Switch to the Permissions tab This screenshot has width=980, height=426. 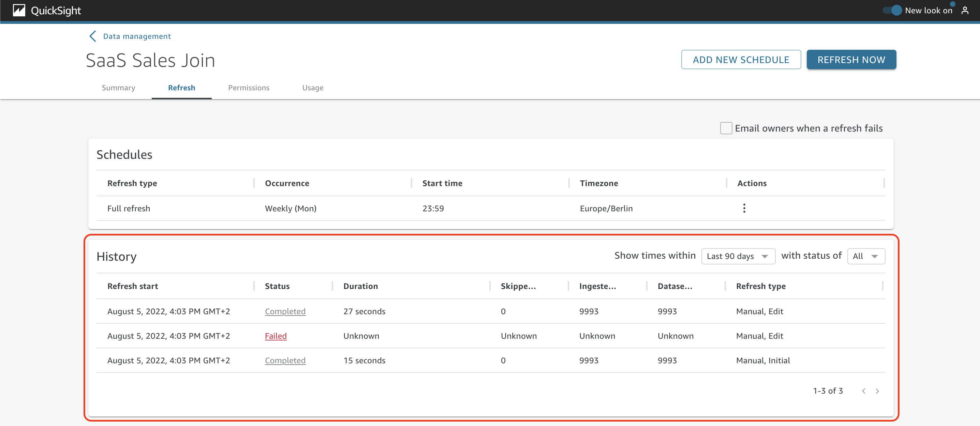pyautogui.click(x=249, y=88)
